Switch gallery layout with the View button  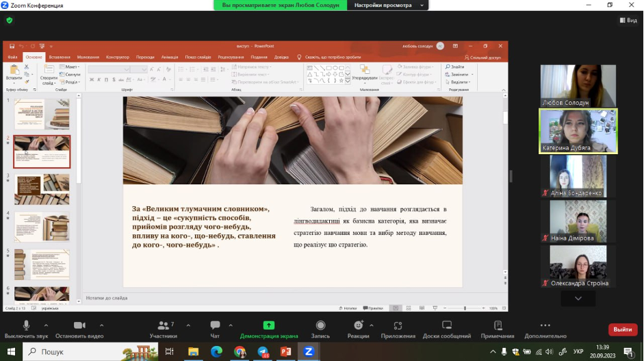(628, 21)
